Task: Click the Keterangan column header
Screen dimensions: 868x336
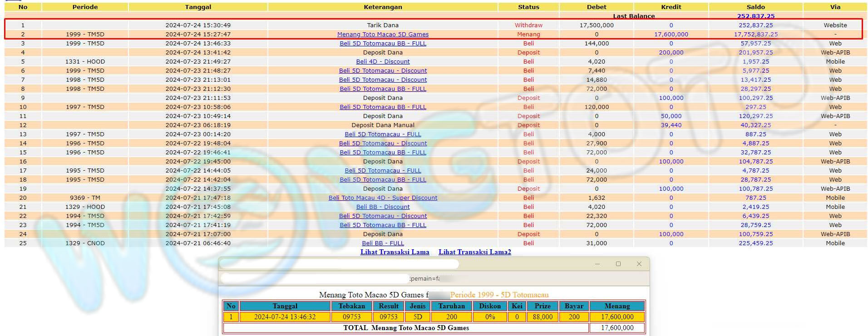Action: pos(383,7)
